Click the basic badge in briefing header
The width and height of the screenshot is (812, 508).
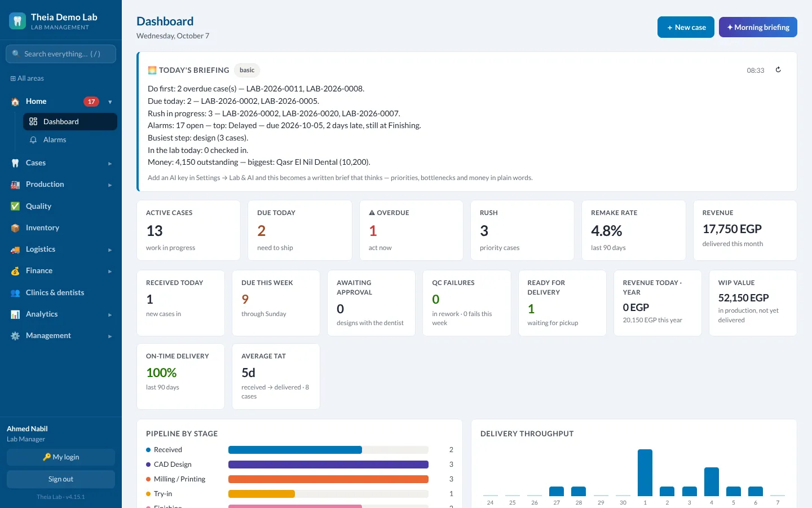point(247,70)
